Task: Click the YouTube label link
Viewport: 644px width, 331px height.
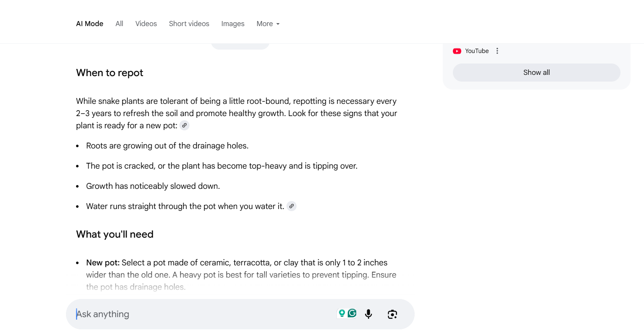Action: pyautogui.click(x=476, y=50)
